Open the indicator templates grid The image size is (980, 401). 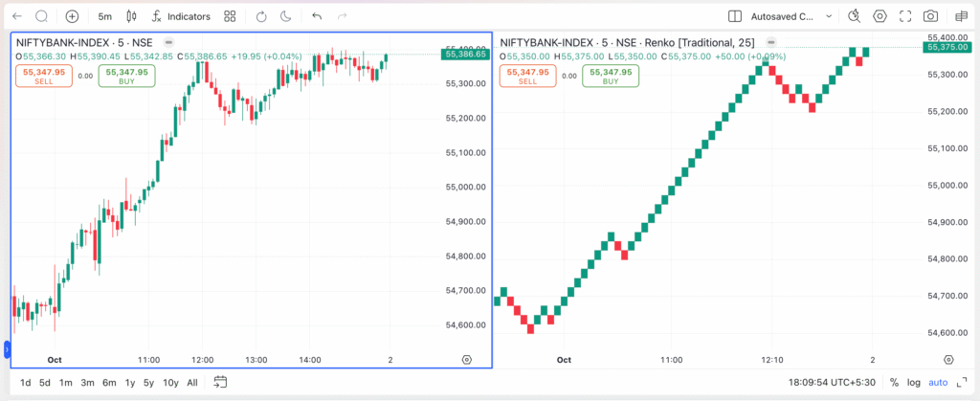230,16
